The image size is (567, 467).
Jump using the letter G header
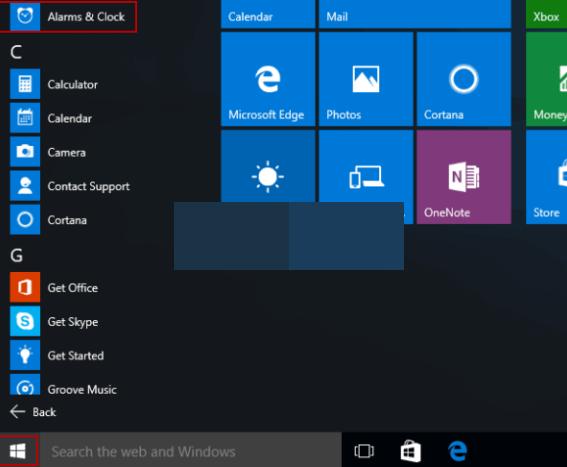pyautogui.click(x=16, y=255)
